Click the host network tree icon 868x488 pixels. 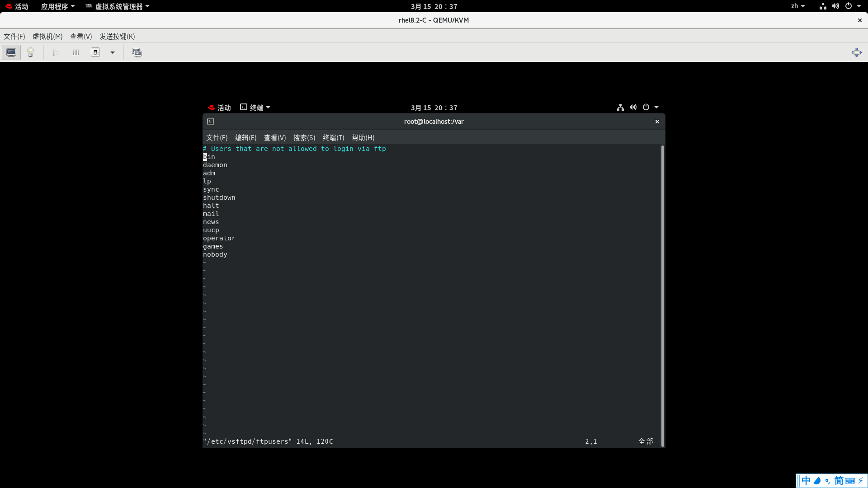click(x=822, y=6)
